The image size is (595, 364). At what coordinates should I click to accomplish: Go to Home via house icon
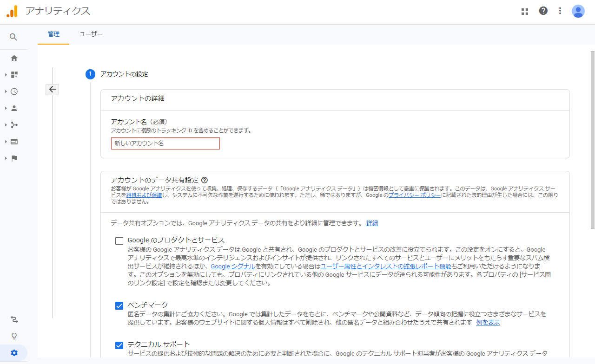pos(14,58)
